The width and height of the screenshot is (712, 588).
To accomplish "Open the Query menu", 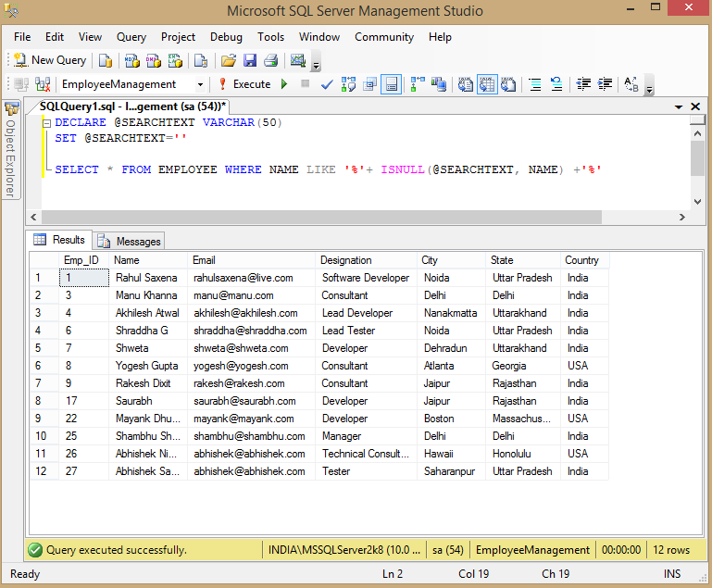I will 131,37.
